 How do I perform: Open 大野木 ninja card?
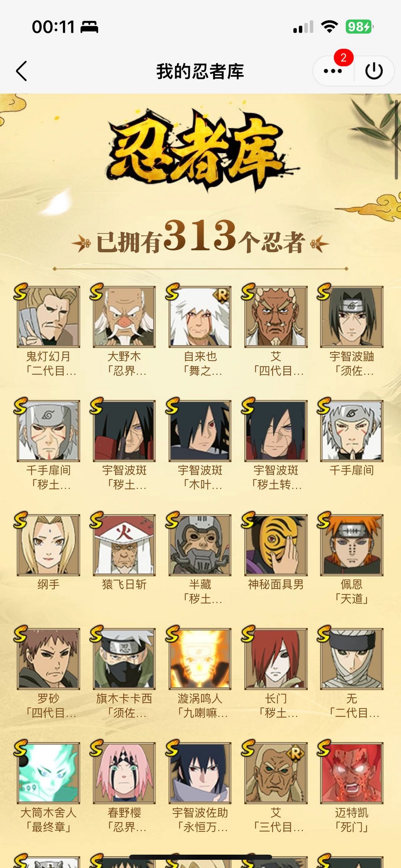pyautogui.click(x=124, y=316)
